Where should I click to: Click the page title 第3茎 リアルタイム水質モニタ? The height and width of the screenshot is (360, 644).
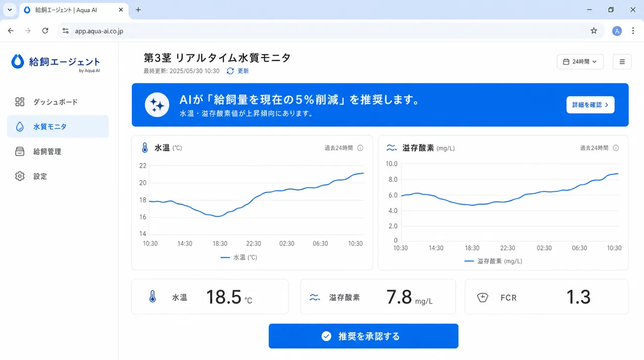[217, 58]
